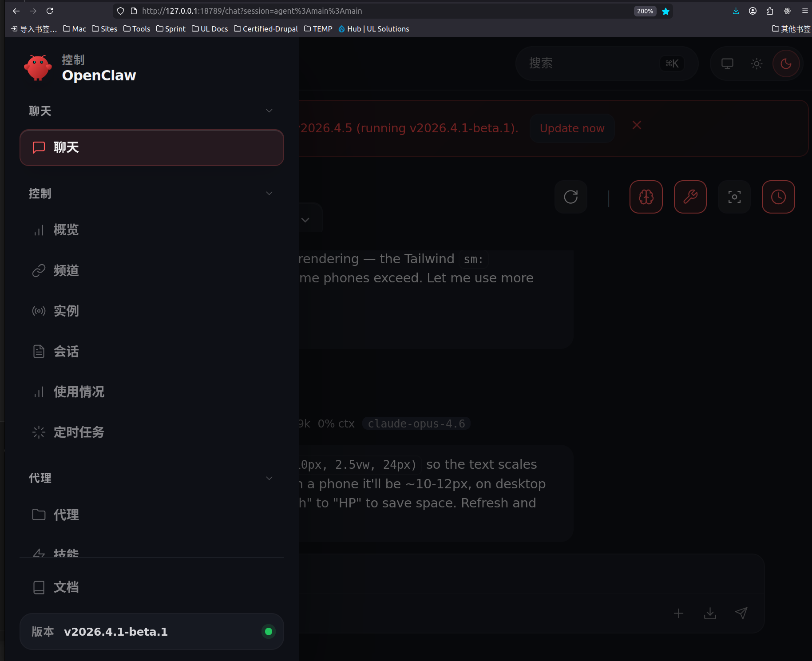Open the 概览 overview page

(x=66, y=230)
